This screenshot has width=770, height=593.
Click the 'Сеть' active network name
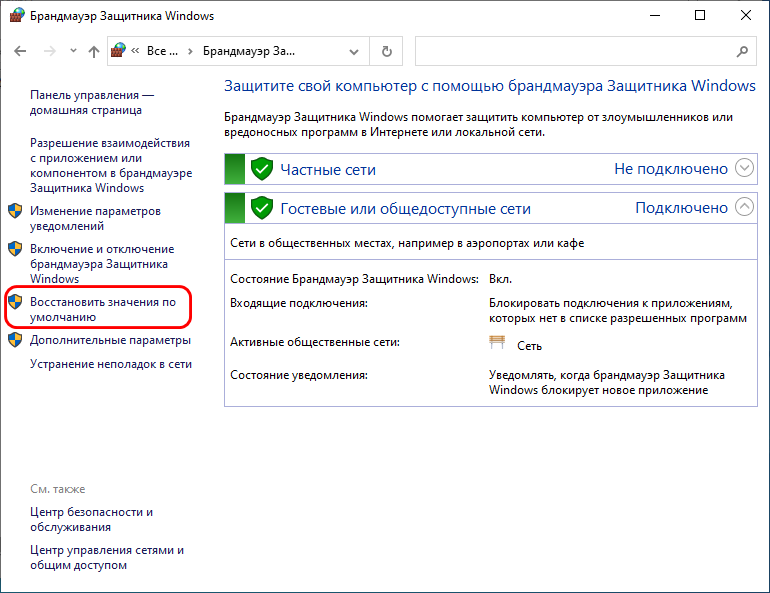tap(529, 346)
